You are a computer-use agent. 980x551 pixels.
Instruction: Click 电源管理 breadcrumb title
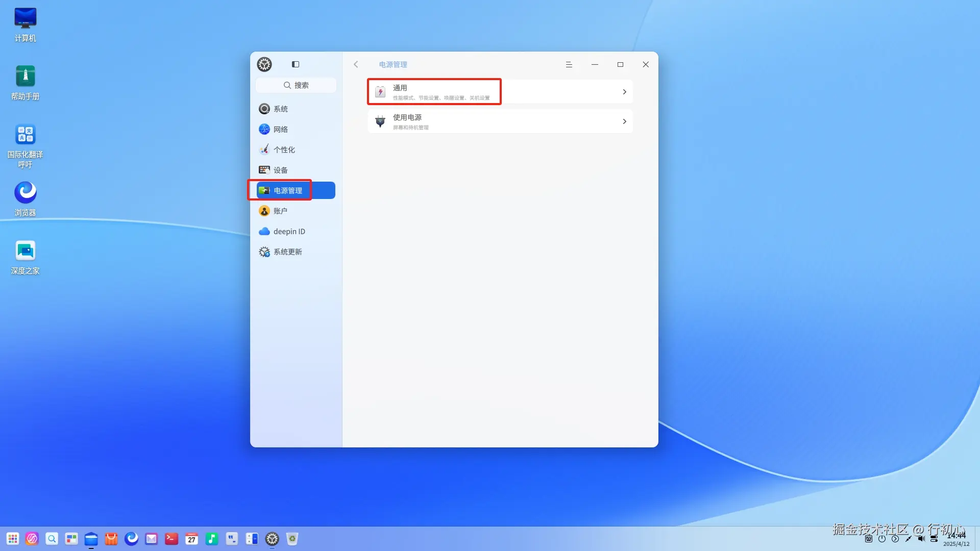393,64
